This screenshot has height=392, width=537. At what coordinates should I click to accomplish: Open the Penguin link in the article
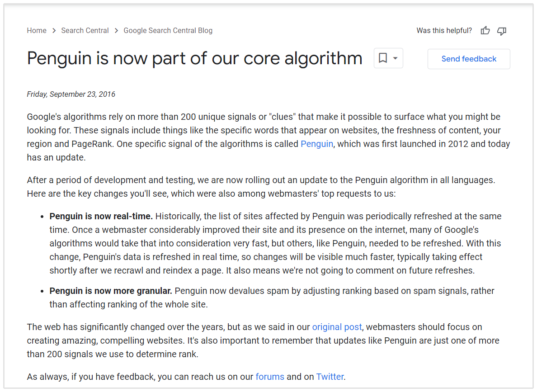(316, 144)
